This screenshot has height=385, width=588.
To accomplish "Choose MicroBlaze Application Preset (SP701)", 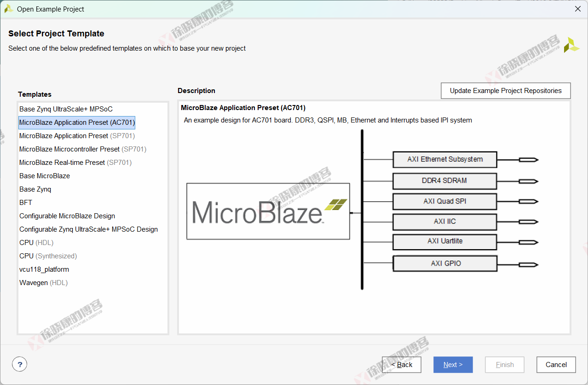I will tap(77, 136).
